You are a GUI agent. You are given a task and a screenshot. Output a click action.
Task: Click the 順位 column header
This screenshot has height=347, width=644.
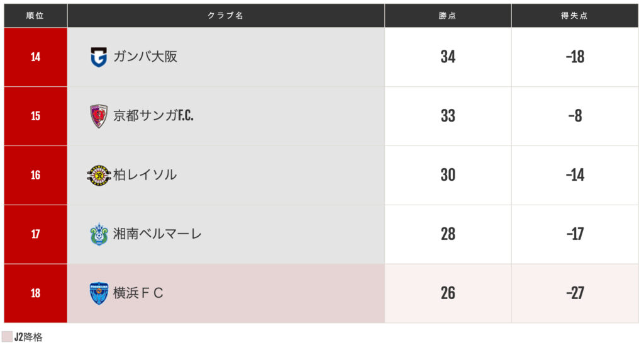[35, 16]
